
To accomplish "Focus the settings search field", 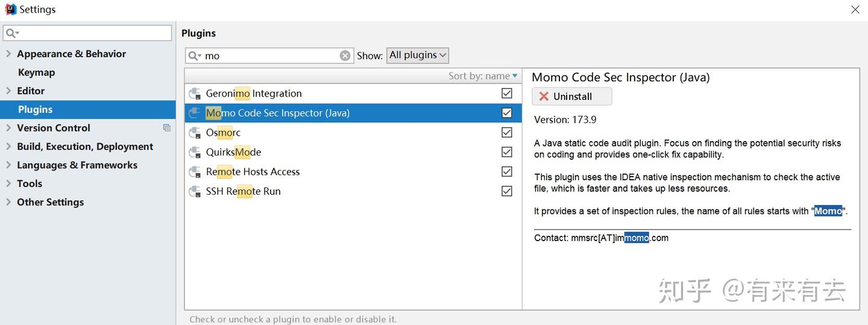I will pos(87,33).
